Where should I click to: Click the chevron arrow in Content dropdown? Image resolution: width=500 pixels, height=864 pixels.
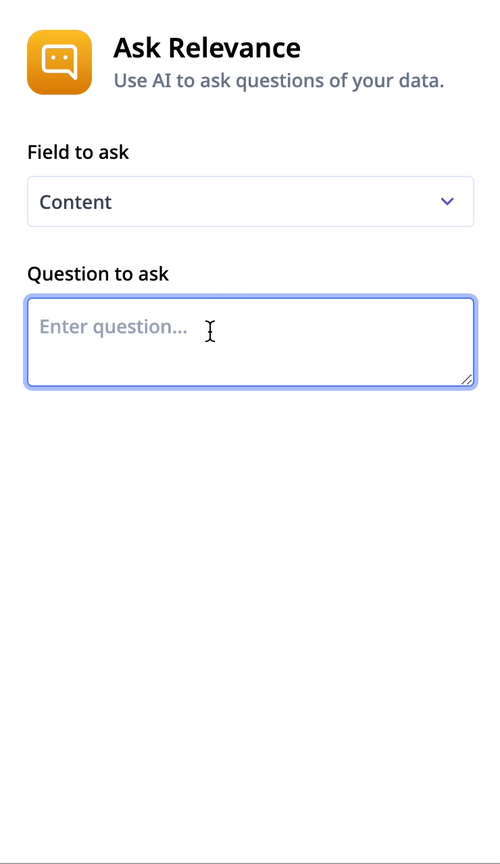point(447,202)
